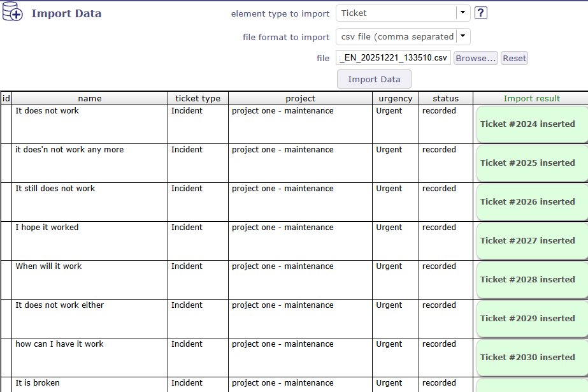Image resolution: width=588 pixels, height=392 pixels.
Task: Select the 'It still does not work' row name
Action: [55, 189]
